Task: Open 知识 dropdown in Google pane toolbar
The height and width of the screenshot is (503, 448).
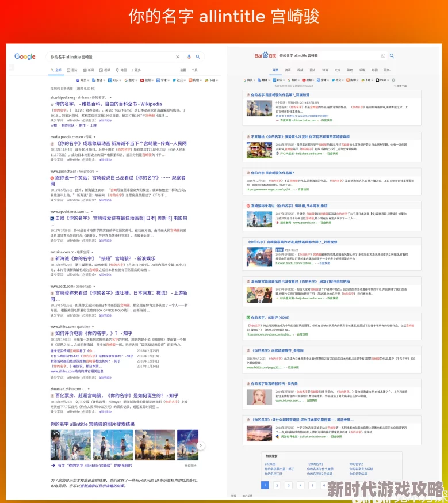Action: tap(114, 81)
